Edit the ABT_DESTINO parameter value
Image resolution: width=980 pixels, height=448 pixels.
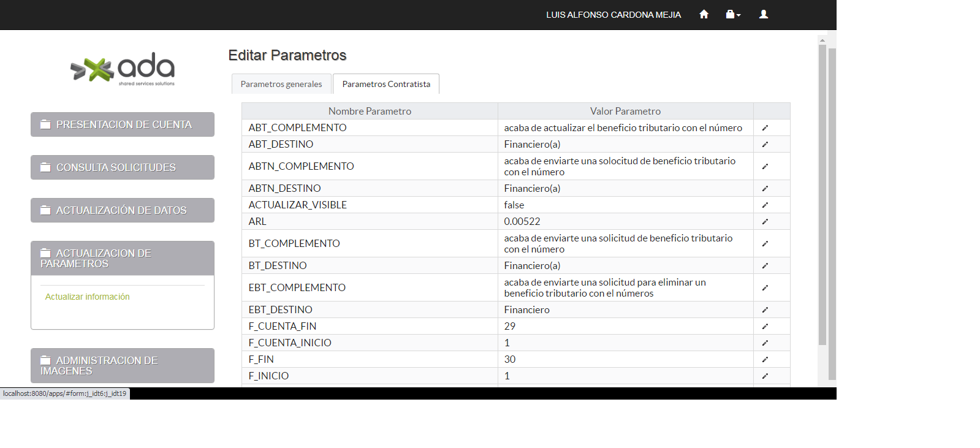pyautogui.click(x=765, y=145)
